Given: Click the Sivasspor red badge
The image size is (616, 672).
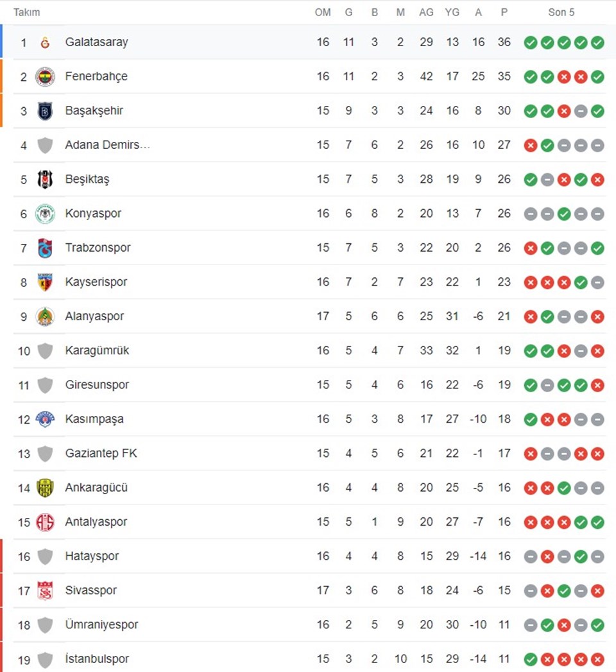Looking at the screenshot, I should click(x=45, y=591).
